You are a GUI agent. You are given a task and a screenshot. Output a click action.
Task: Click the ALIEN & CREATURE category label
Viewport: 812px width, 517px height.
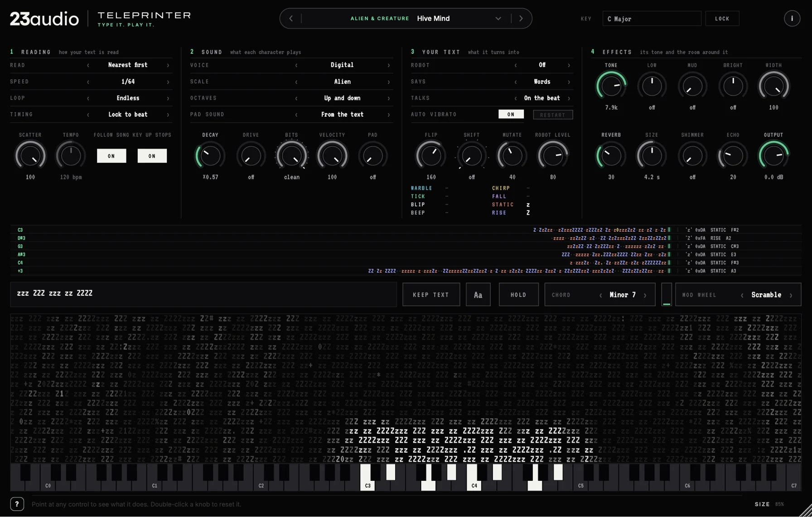pyautogui.click(x=380, y=19)
